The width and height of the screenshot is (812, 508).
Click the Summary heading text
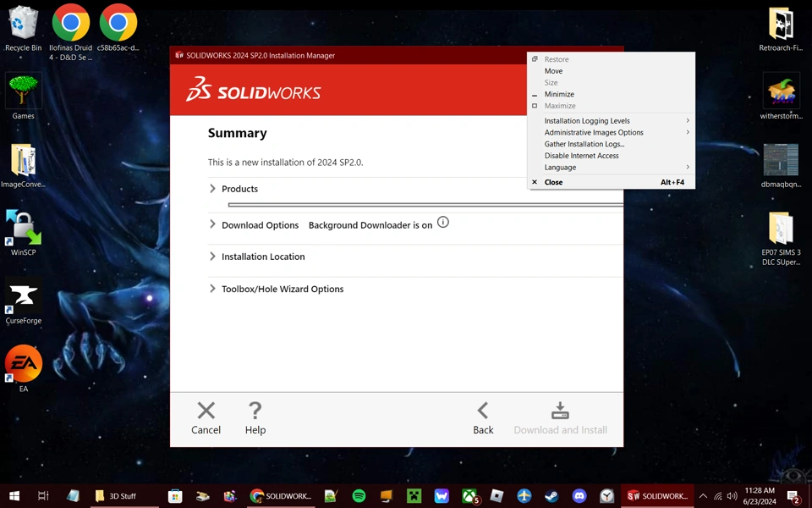point(237,133)
